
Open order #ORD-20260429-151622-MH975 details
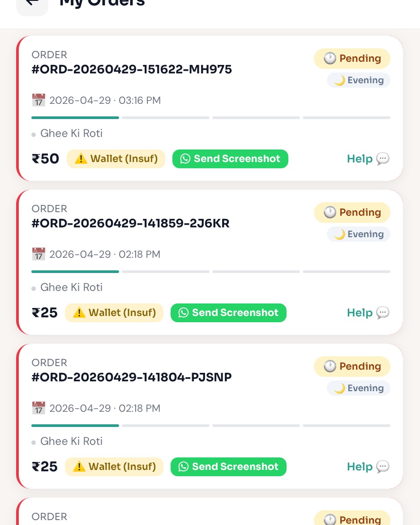click(132, 69)
